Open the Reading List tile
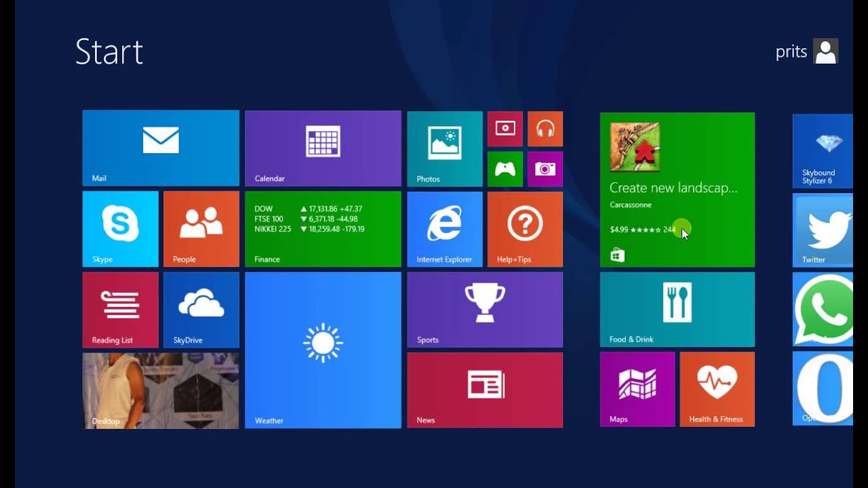This screenshot has width=868, height=488. (121, 310)
